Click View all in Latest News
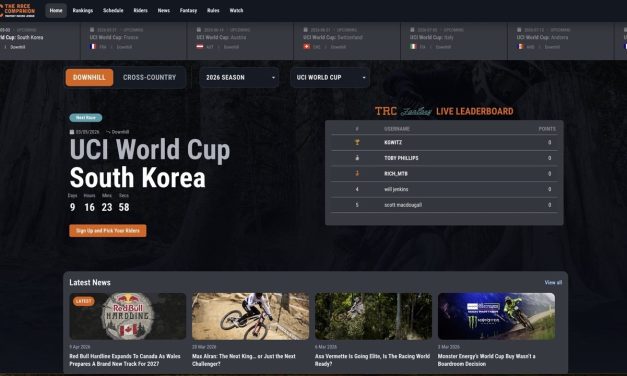This screenshot has width=627, height=376. coord(553,282)
